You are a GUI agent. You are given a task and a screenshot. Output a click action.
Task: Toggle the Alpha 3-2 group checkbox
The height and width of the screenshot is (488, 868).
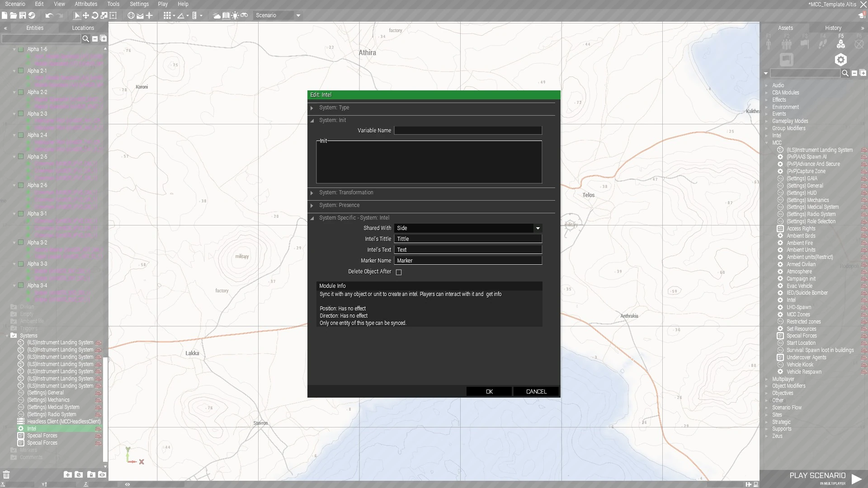[x=21, y=243]
